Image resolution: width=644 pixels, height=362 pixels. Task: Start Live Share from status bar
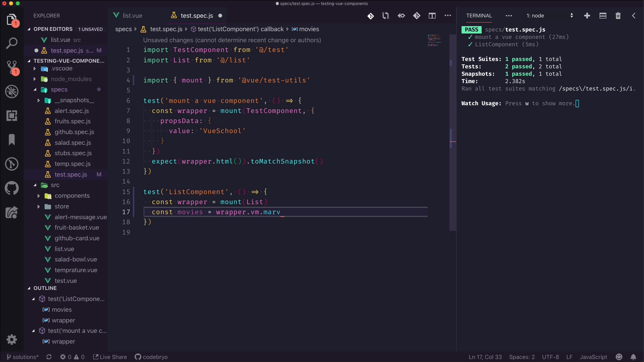110,357
